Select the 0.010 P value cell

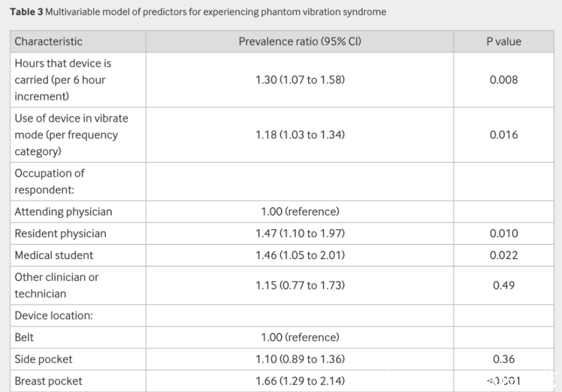(504, 234)
